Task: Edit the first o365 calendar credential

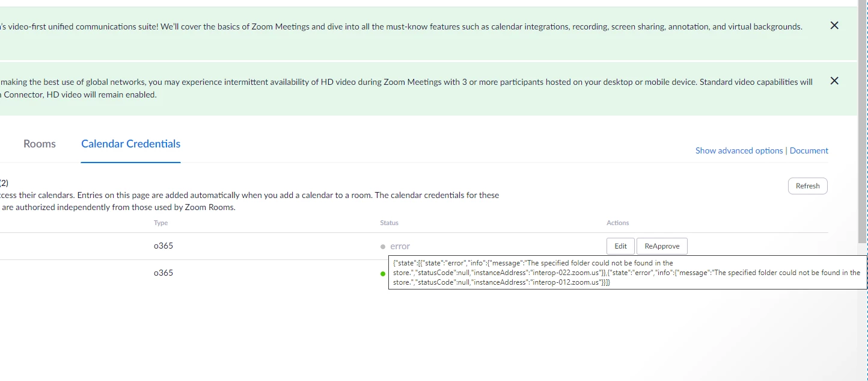Action: (620, 246)
